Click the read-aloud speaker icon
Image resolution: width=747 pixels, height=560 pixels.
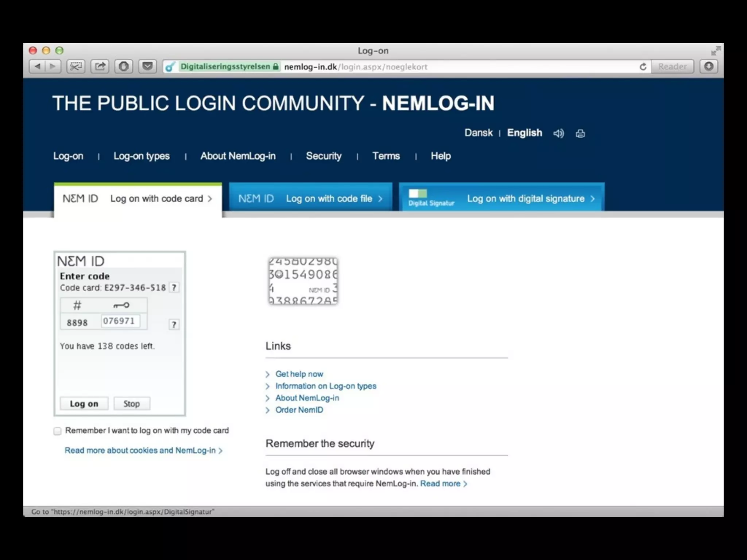click(558, 133)
